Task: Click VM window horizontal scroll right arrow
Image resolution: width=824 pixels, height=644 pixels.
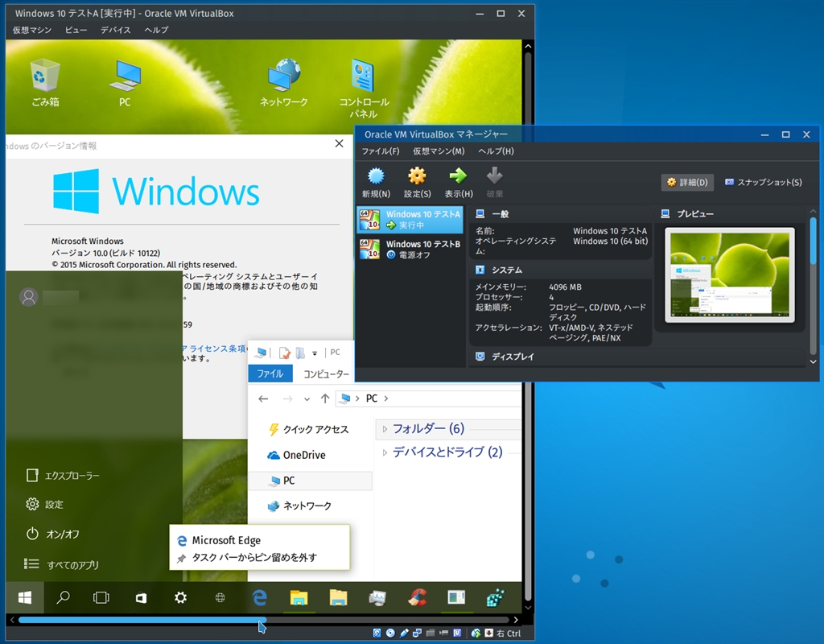Action: (516, 620)
